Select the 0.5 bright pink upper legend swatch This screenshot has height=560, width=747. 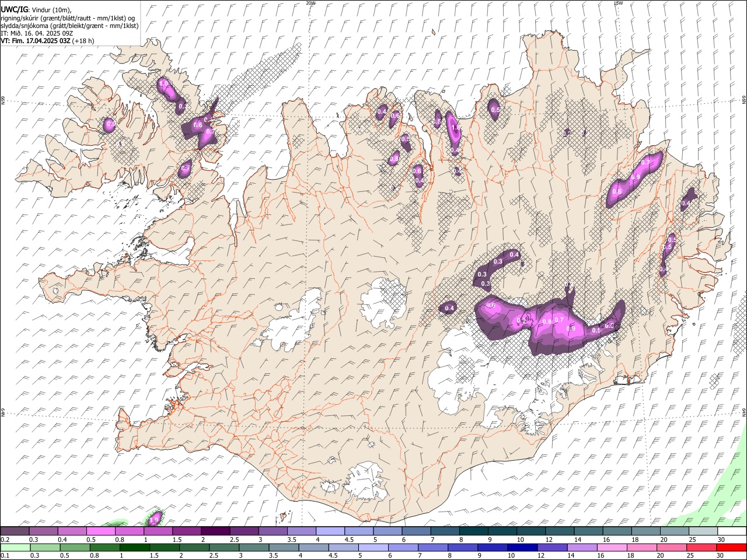coord(101,531)
